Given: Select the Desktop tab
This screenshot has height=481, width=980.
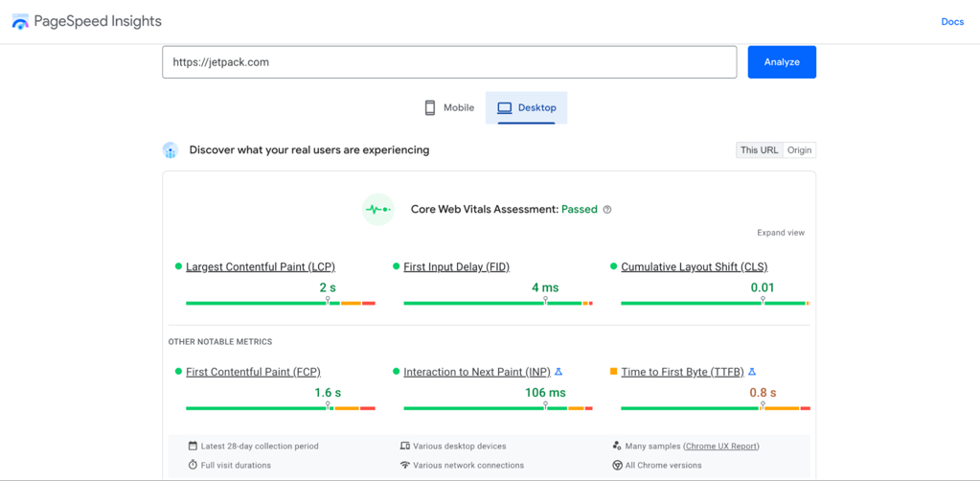Looking at the screenshot, I should tap(527, 108).
